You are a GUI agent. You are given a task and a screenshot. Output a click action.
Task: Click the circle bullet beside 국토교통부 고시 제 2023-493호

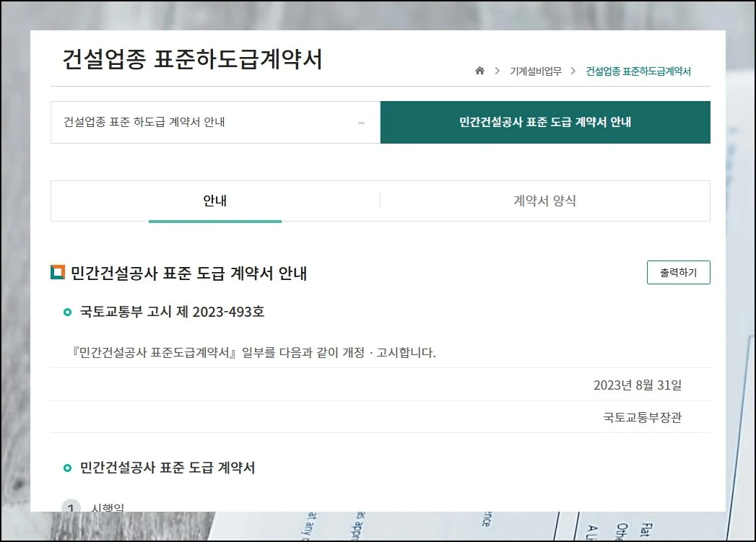pos(68,312)
